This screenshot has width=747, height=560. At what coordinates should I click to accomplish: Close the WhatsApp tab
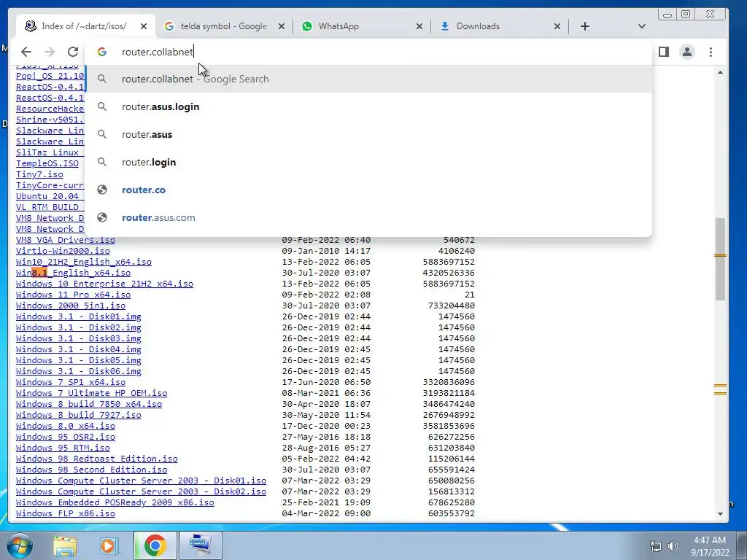(x=419, y=26)
